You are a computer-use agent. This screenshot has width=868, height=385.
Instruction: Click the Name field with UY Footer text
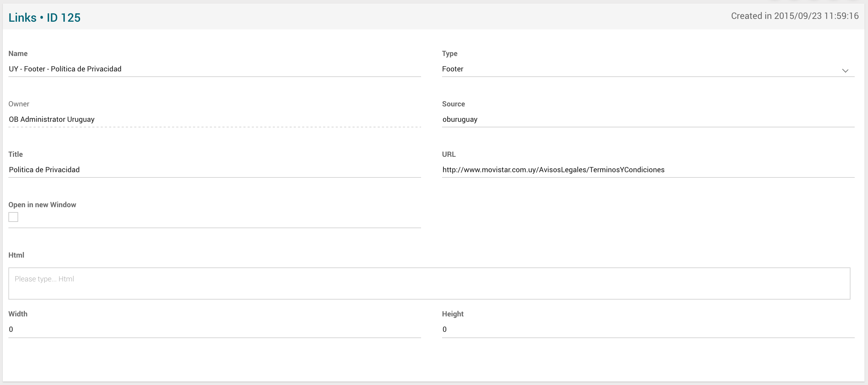(214, 69)
